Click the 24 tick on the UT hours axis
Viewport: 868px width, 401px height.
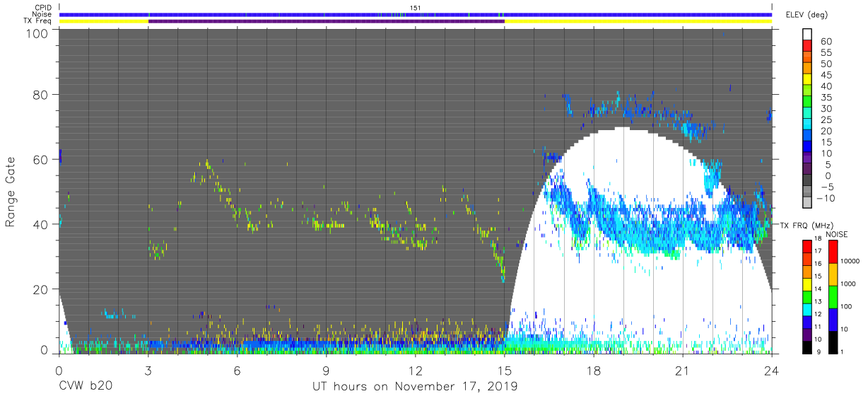[x=772, y=370]
